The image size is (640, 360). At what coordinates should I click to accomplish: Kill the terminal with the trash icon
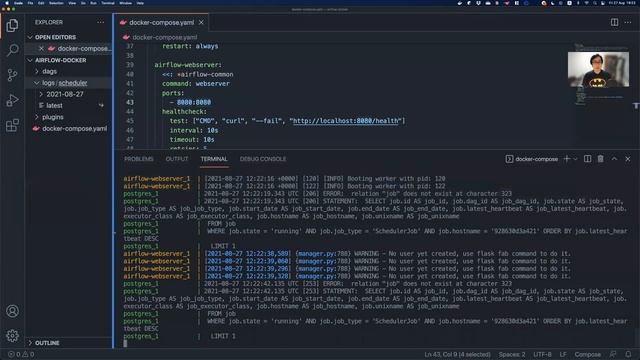tap(600, 159)
